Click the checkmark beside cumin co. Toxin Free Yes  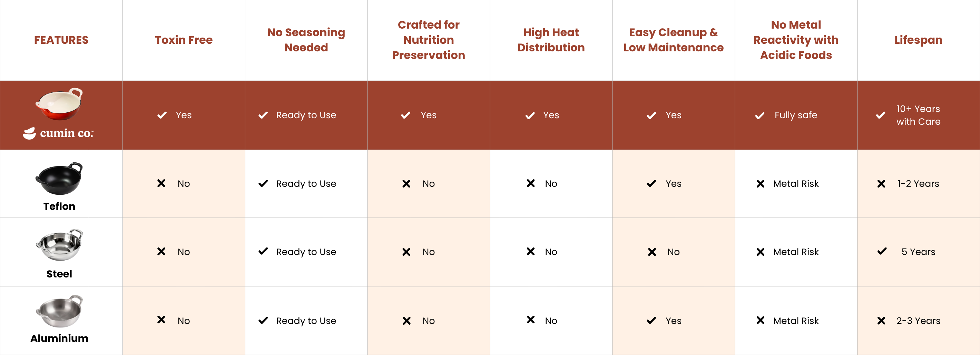pos(162,115)
